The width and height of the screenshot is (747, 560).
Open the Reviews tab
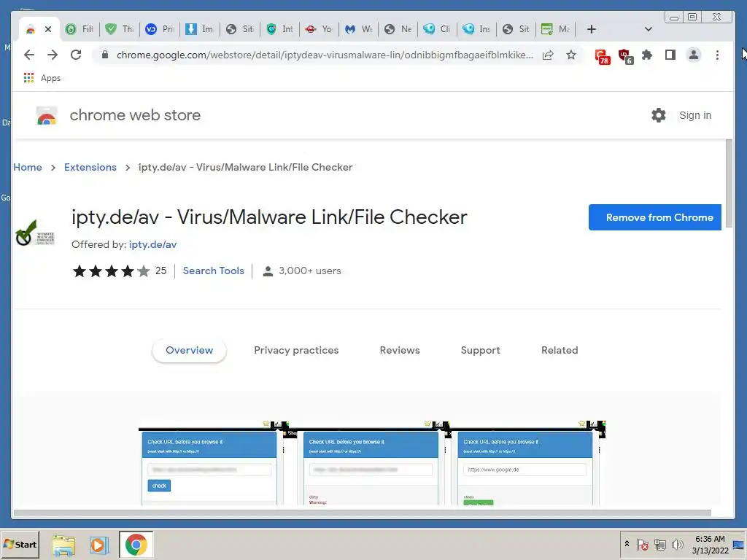coord(400,350)
